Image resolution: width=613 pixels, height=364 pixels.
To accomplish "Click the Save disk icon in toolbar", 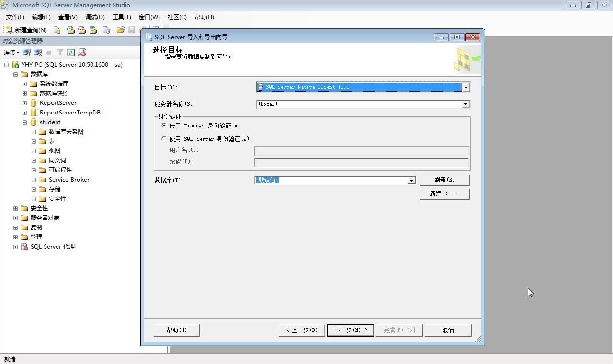I will click(132, 30).
